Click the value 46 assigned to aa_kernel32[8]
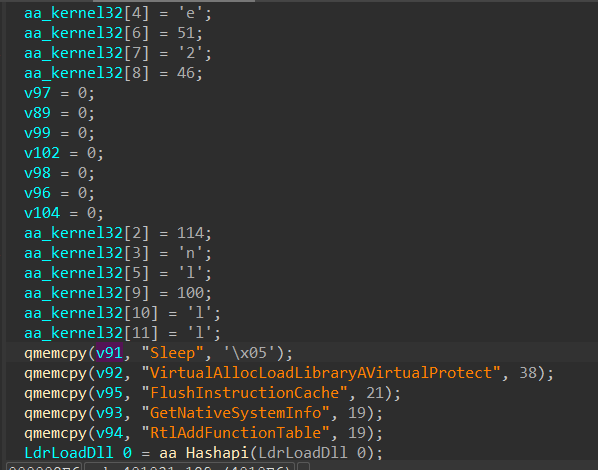 pyautogui.click(x=186, y=73)
